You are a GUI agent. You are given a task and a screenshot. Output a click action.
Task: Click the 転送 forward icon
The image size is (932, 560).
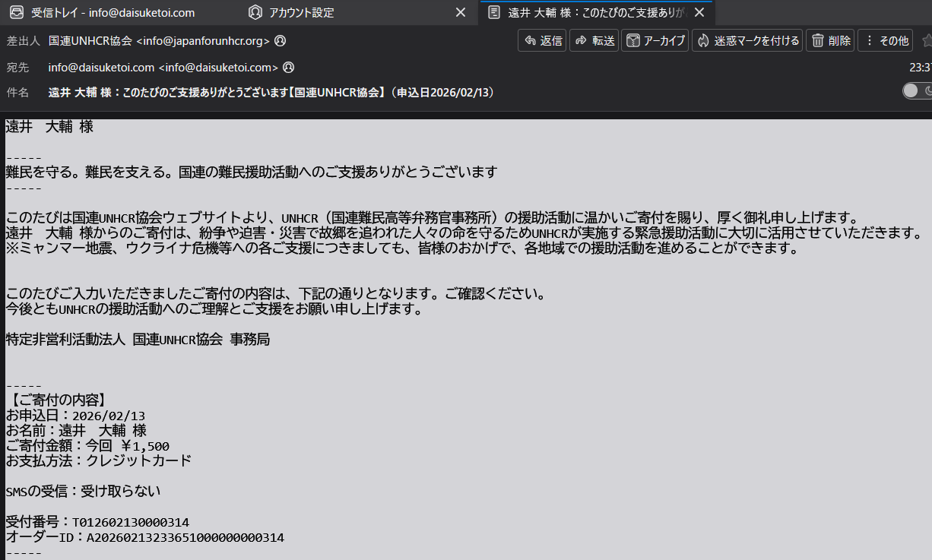580,40
